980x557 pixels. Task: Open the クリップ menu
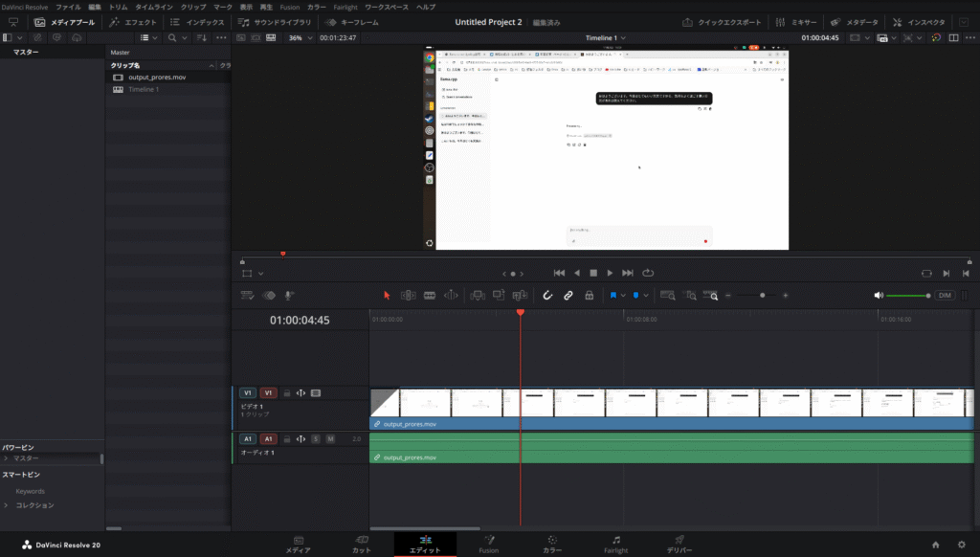192,7
